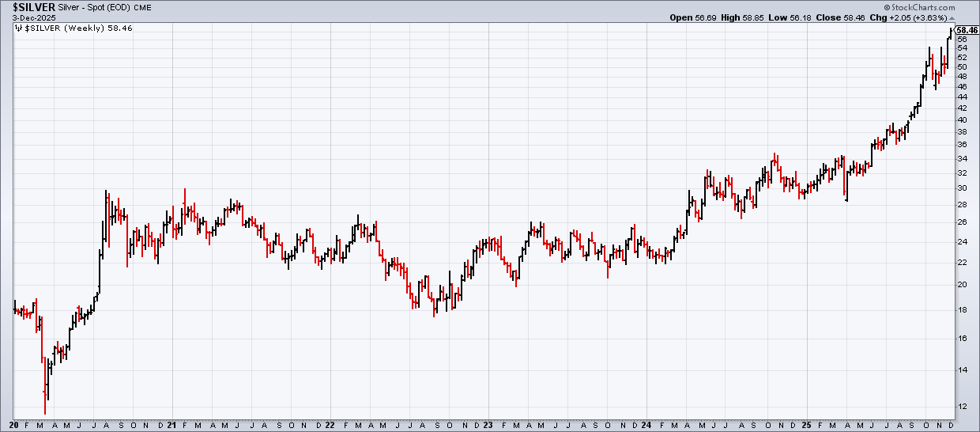980x432 pixels.
Task: Click the 21 year marker on time axis
Action: pyautogui.click(x=171, y=425)
